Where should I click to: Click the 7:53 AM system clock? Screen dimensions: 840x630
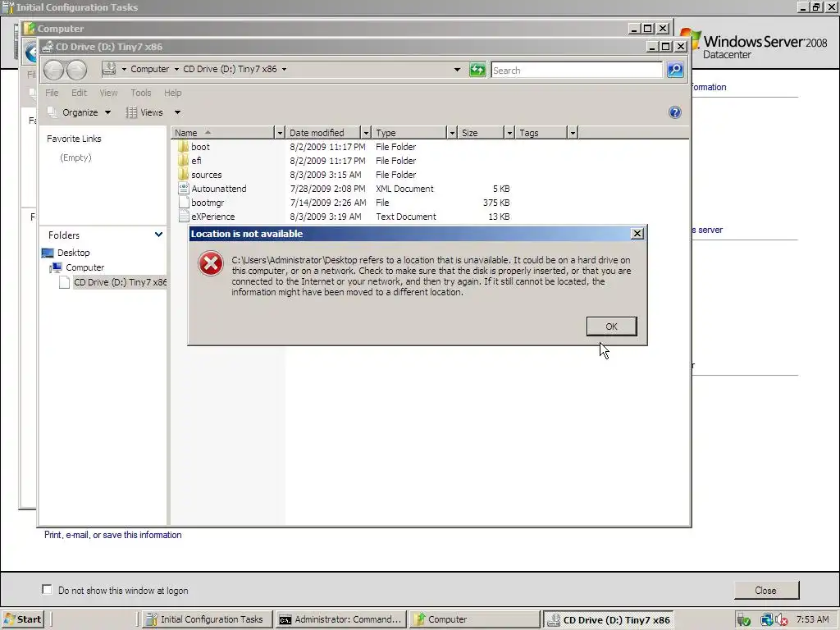pos(812,619)
